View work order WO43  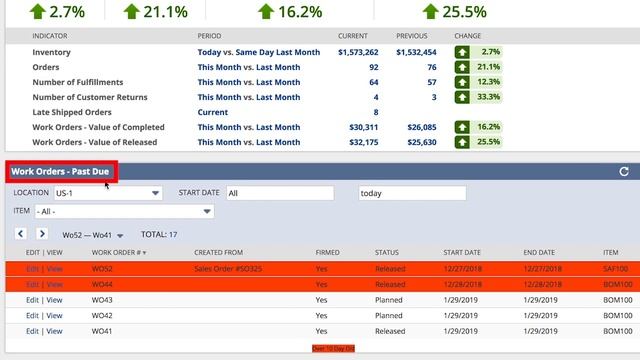(x=54, y=300)
